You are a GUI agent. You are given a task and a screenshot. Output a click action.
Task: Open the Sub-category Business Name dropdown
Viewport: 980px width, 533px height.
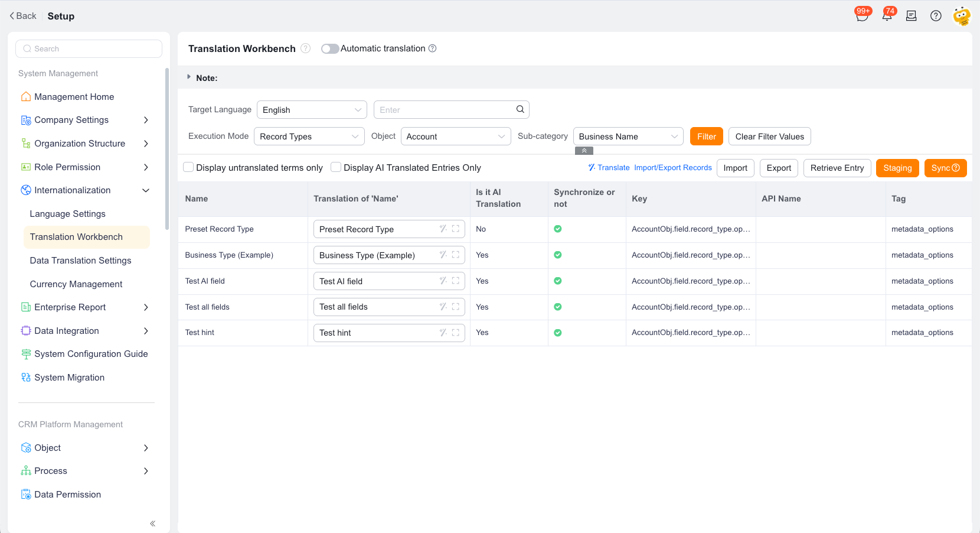coord(628,136)
